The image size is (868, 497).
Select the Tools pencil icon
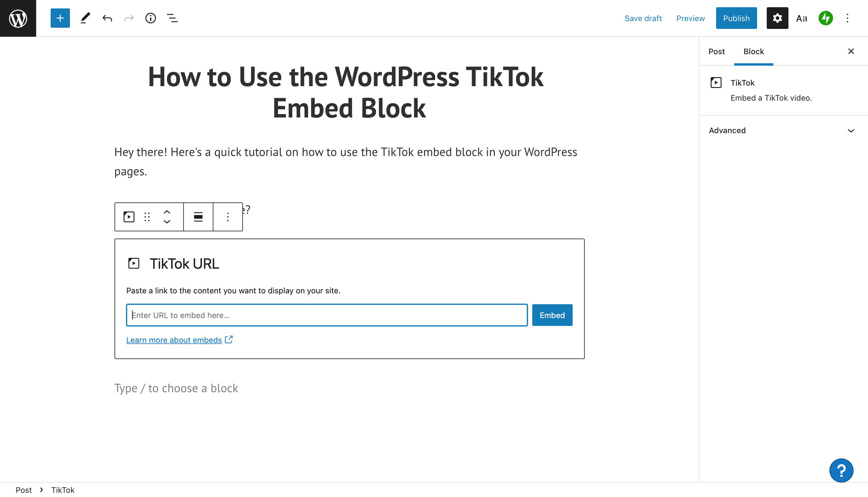pos(85,18)
